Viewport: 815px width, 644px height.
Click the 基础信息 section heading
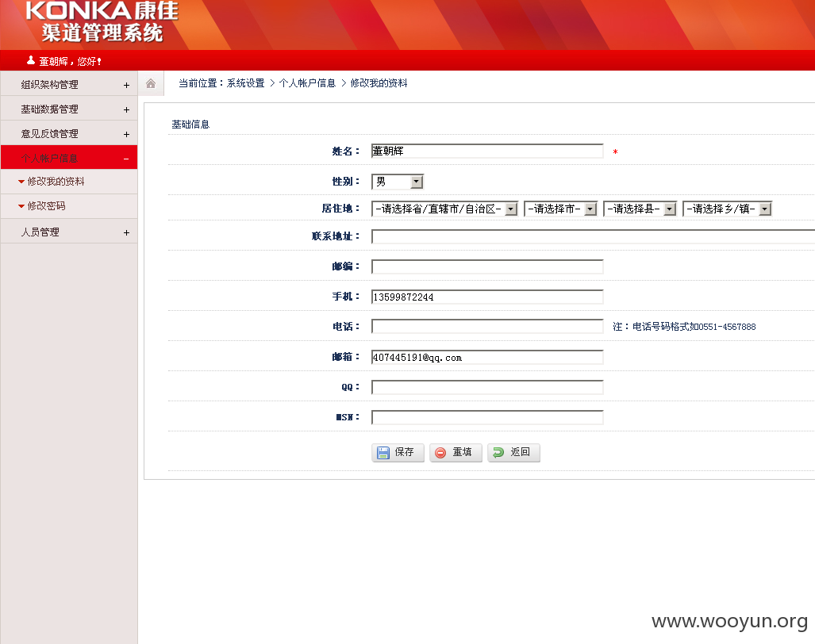coord(190,125)
